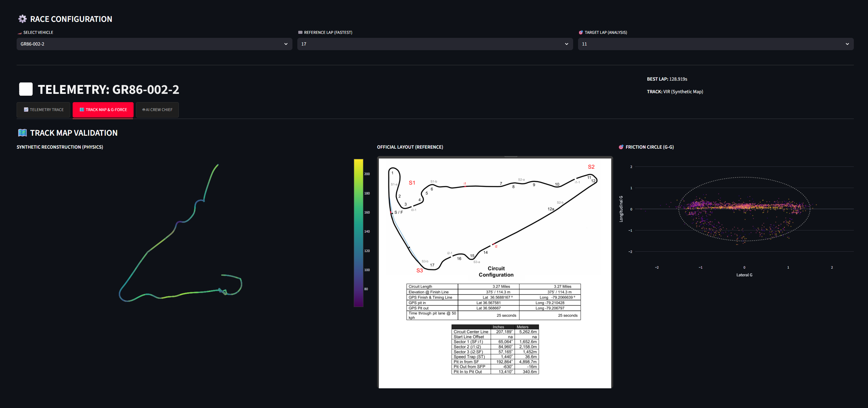Switch to the Telemetry Trace tab

click(43, 110)
